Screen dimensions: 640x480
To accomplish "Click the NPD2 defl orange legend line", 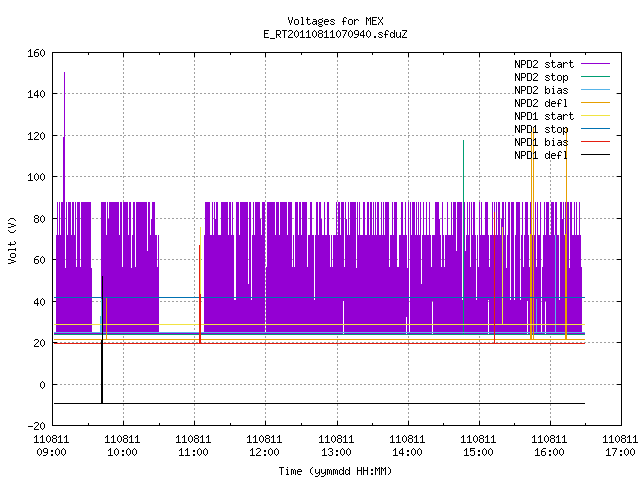I will click(x=595, y=103).
